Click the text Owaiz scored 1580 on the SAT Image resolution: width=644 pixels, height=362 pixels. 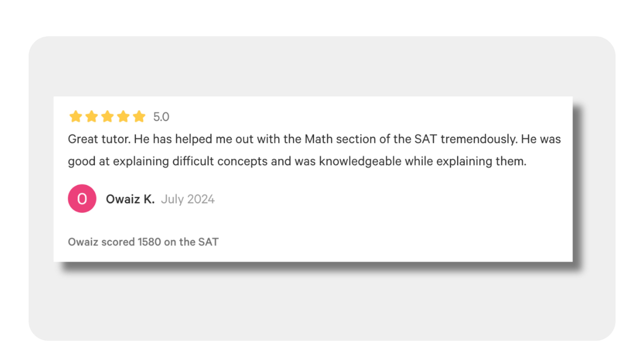pos(143,242)
